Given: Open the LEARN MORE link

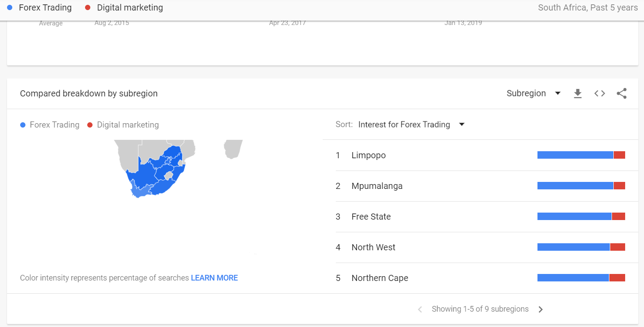Looking at the screenshot, I should pyautogui.click(x=214, y=278).
